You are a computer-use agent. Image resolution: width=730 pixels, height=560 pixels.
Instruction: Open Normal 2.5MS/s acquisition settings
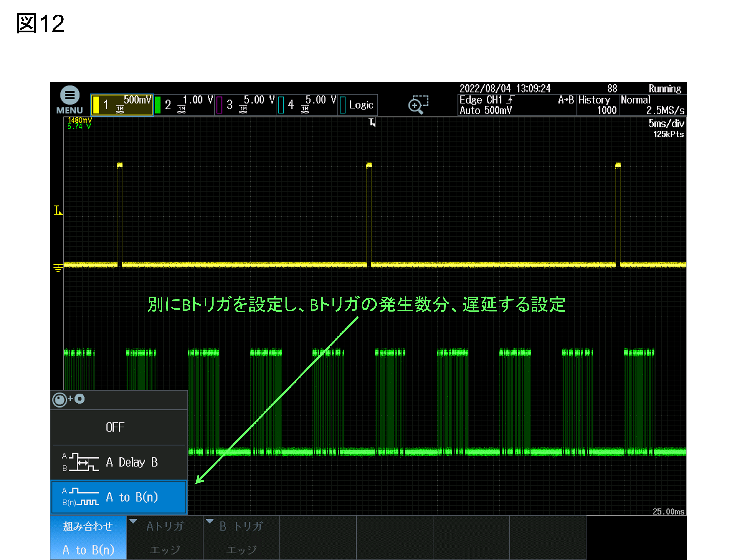point(653,105)
